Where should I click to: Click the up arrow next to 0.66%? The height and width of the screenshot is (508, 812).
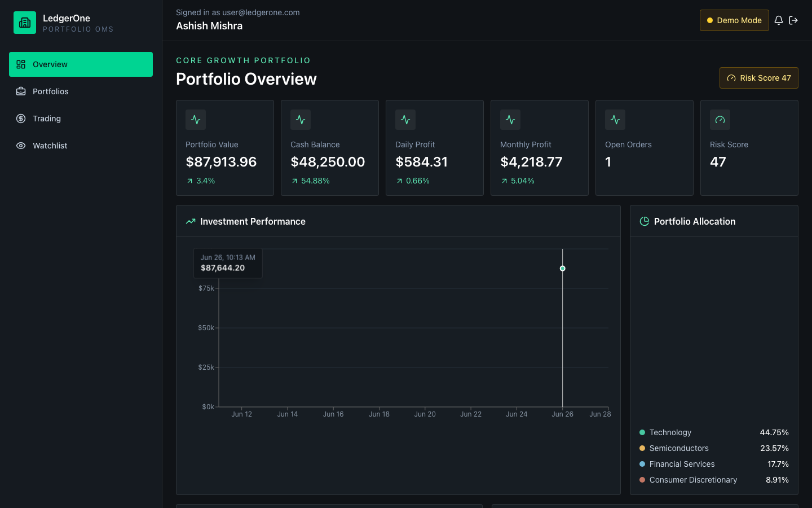tap(400, 181)
